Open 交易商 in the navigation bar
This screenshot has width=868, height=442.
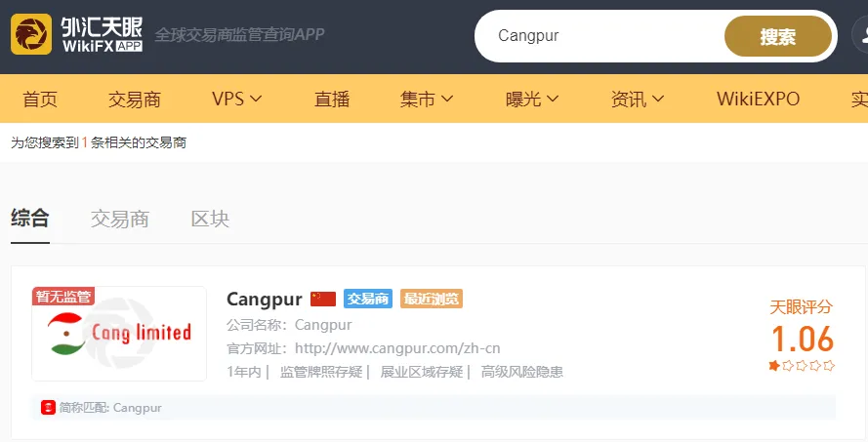click(x=135, y=99)
